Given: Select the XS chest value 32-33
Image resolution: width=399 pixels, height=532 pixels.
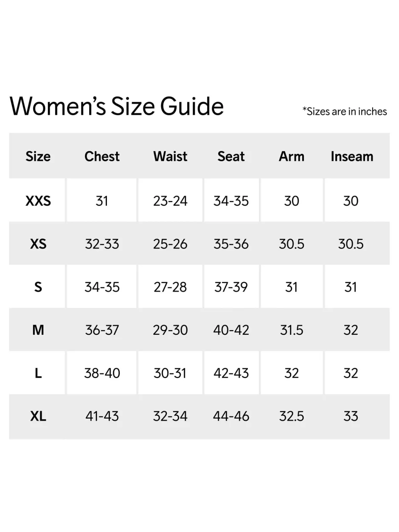Looking at the screenshot, I should click(x=102, y=244).
